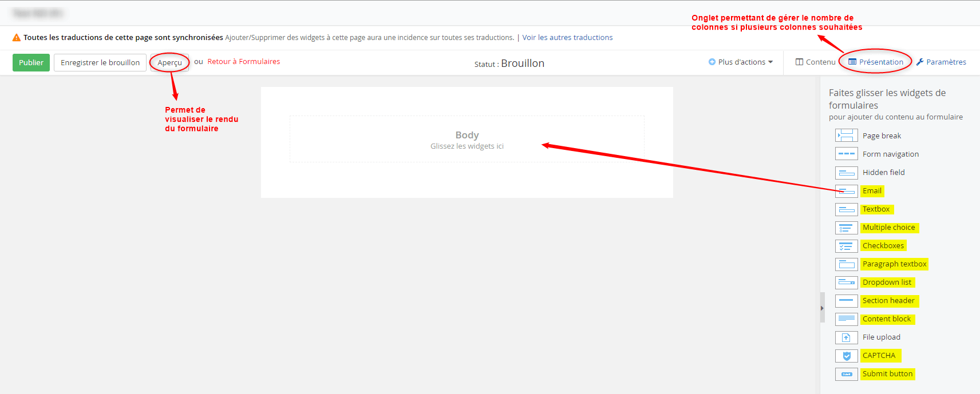Click the Paragraph textbox widget icon

(x=846, y=264)
